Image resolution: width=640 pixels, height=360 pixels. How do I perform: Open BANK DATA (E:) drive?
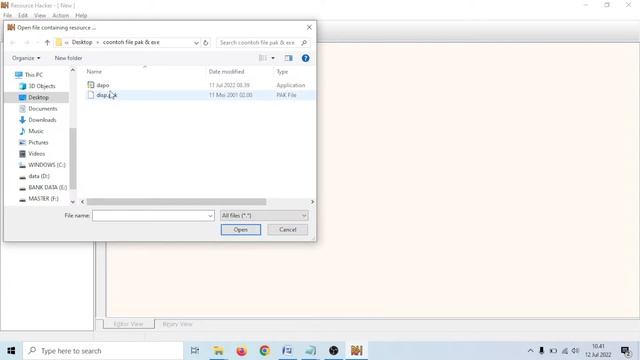pos(47,187)
